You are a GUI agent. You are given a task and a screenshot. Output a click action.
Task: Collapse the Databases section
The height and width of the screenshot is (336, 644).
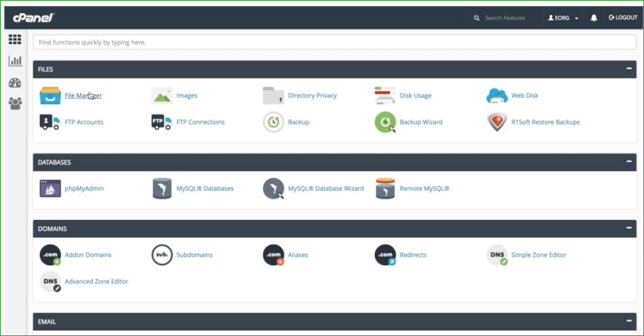(x=628, y=162)
